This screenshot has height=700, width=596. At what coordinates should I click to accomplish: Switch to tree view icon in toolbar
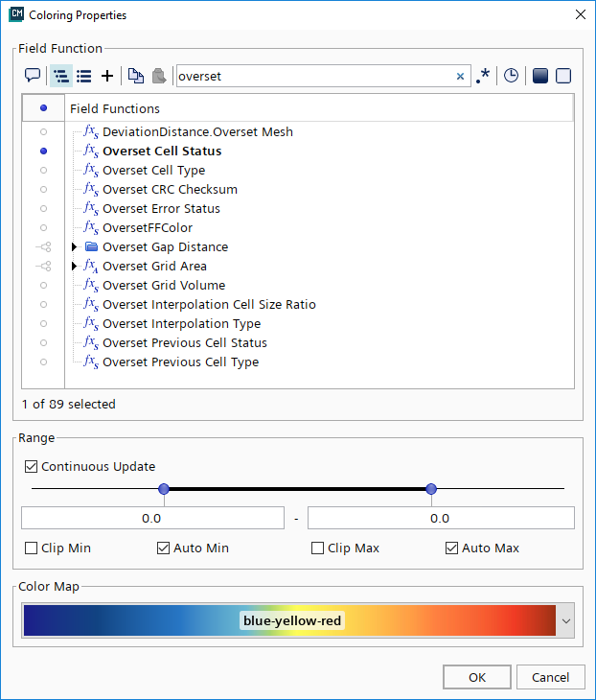click(60, 76)
